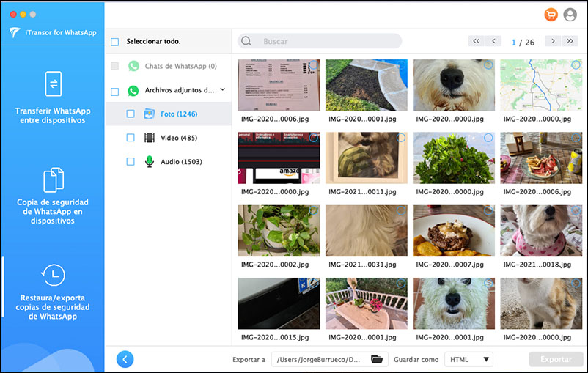Screen dimensions: 588x373
Task: Select Chats de WhatsApp (0) entry
Action: click(x=181, y=67)
